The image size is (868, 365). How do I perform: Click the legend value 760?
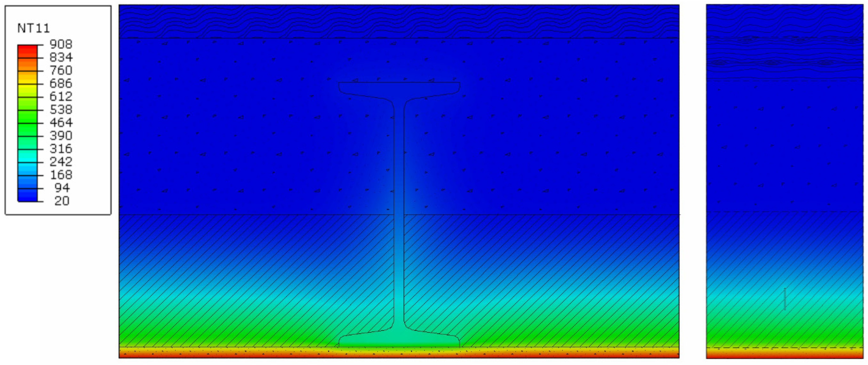point(61,70)
